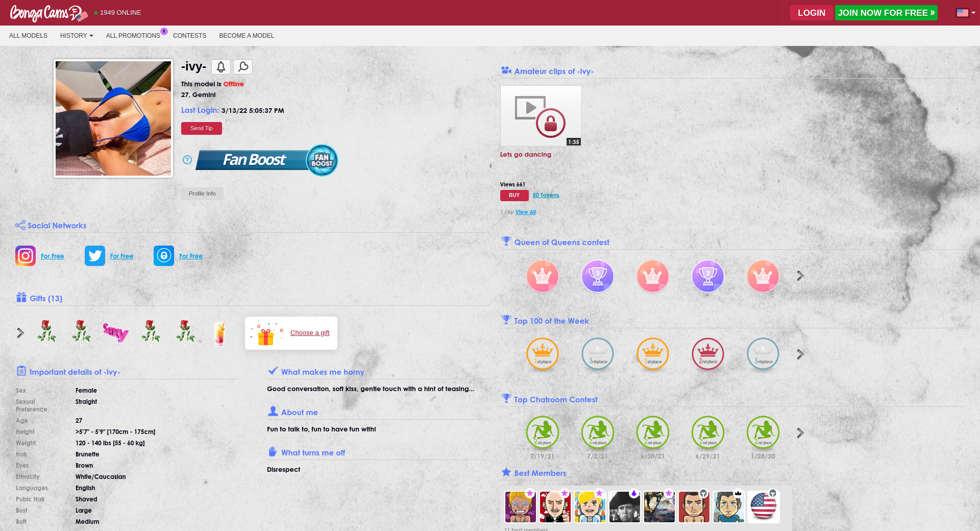Click the Fan Boost help question mark
Image resolution: width=980 pixels, height=531 pixels.
click(187, 160)
